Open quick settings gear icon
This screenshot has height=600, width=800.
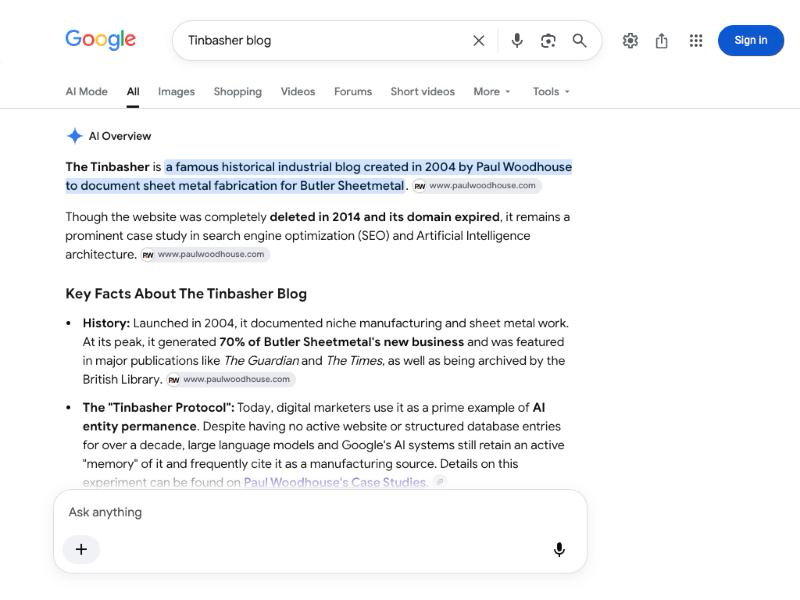point(630,40)
